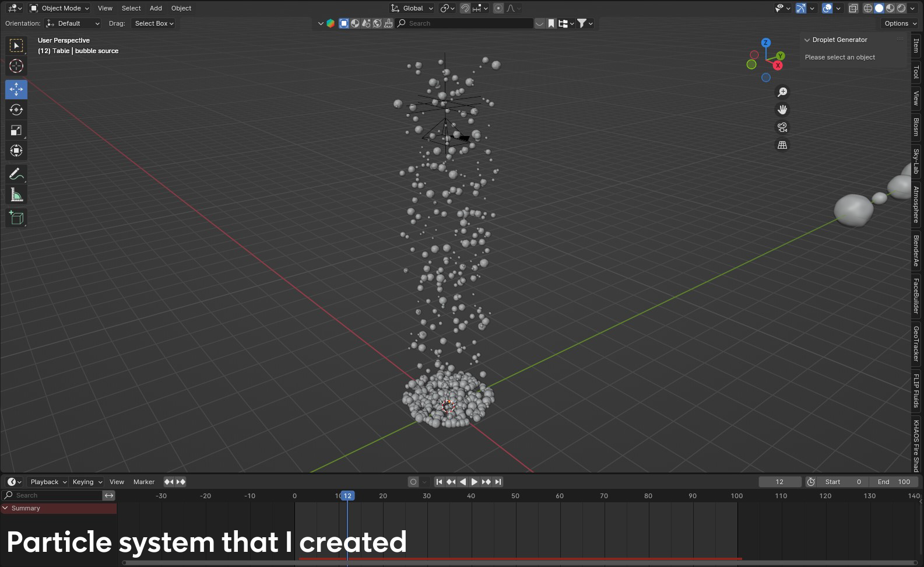This screenshot has width=924, height=567.
Task: Open the FLIP Fluids sidebar tab
Action: pyautogui.click(x=916, y=391)
